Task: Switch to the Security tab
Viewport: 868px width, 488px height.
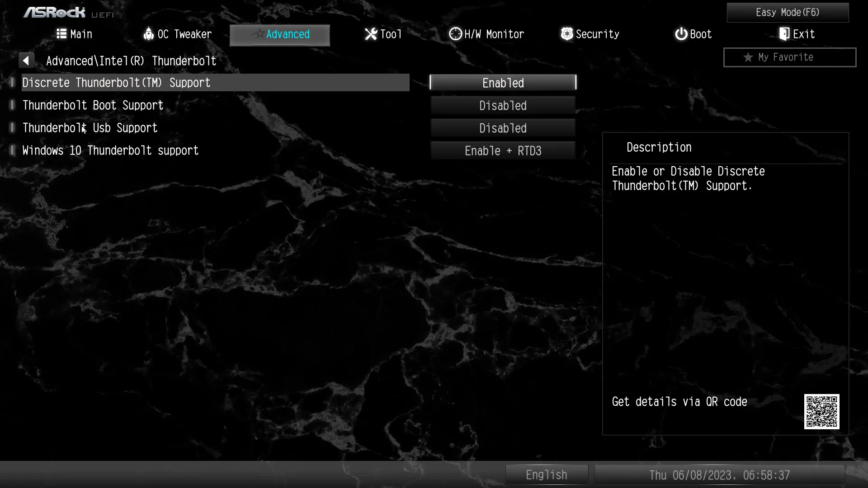Action: [x=590, y=34]
